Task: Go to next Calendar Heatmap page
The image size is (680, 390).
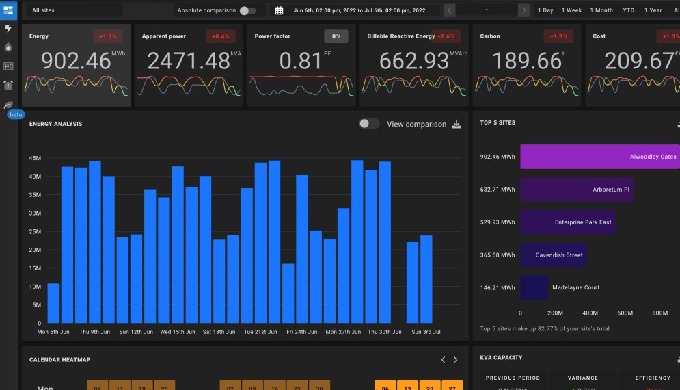Action: tap(455, 360)
